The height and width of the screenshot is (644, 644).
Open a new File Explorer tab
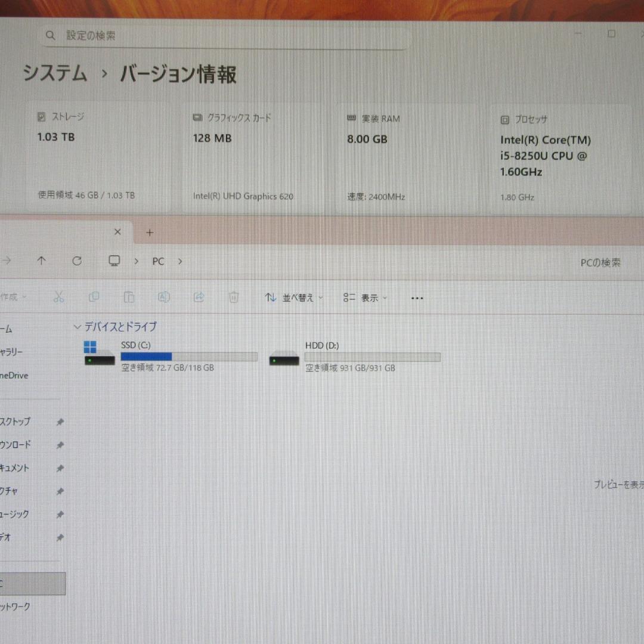click(149, 232)
